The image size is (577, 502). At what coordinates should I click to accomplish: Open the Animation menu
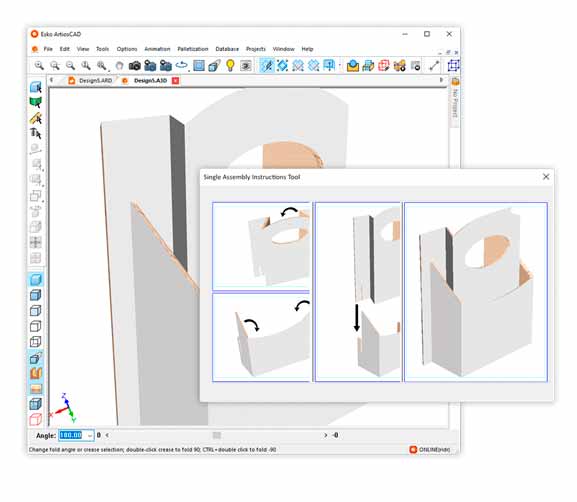click(x=157, y=49)
